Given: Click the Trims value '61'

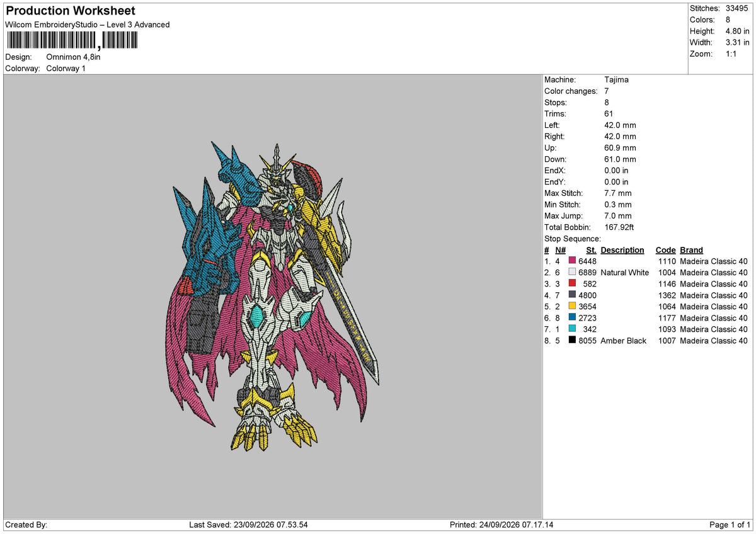Looking at the screenshot, I should (609, 114).
